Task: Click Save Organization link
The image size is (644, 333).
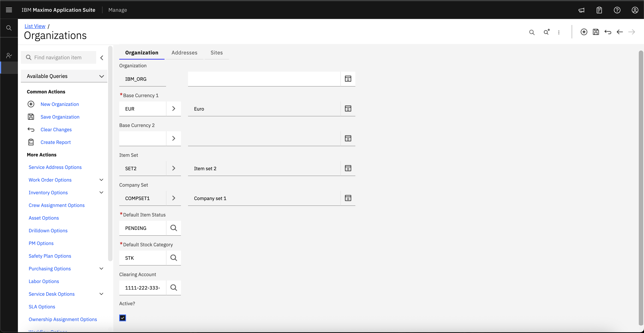Action: pyautogui.click(x=60, y=117)
